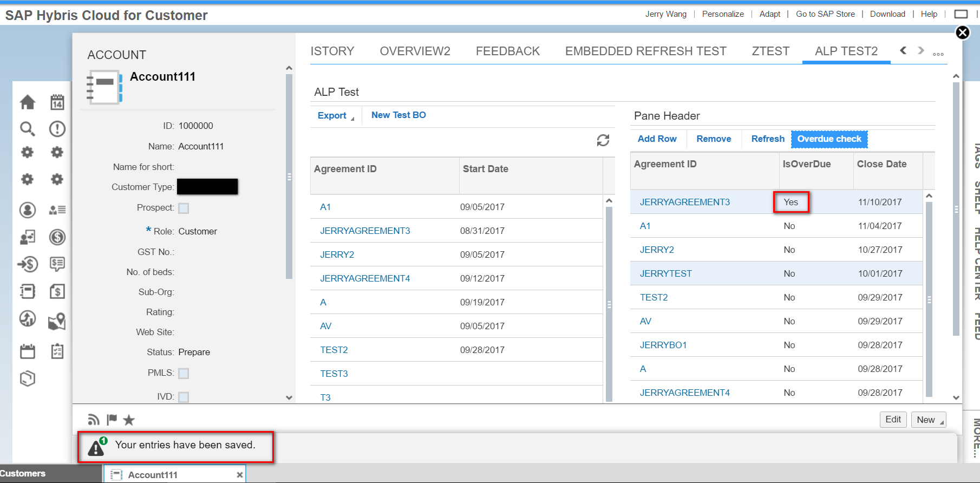The height and width of the screenshot is (483, 980).
Task: Click the Account111 notebook image
Action: click(x=104, y=87)
